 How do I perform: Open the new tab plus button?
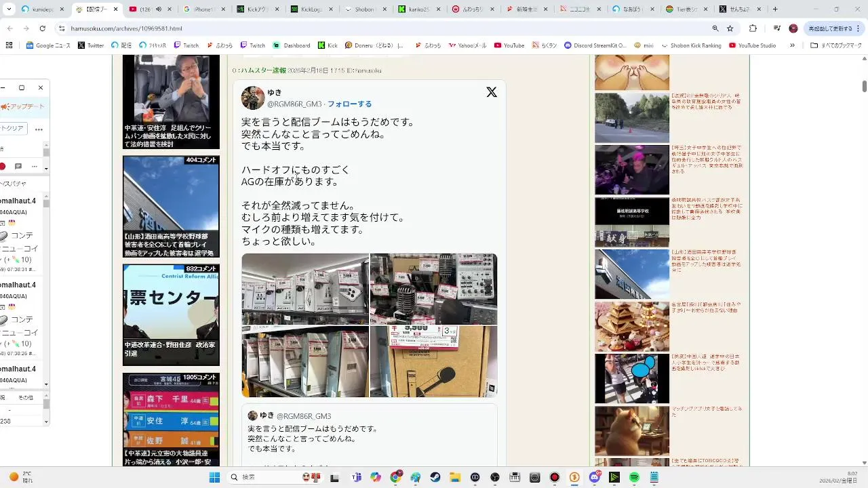coord(775,9)
